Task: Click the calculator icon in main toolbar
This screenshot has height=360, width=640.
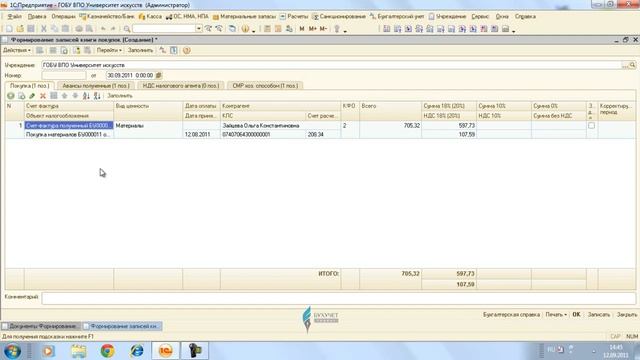Action: point(267,29)
